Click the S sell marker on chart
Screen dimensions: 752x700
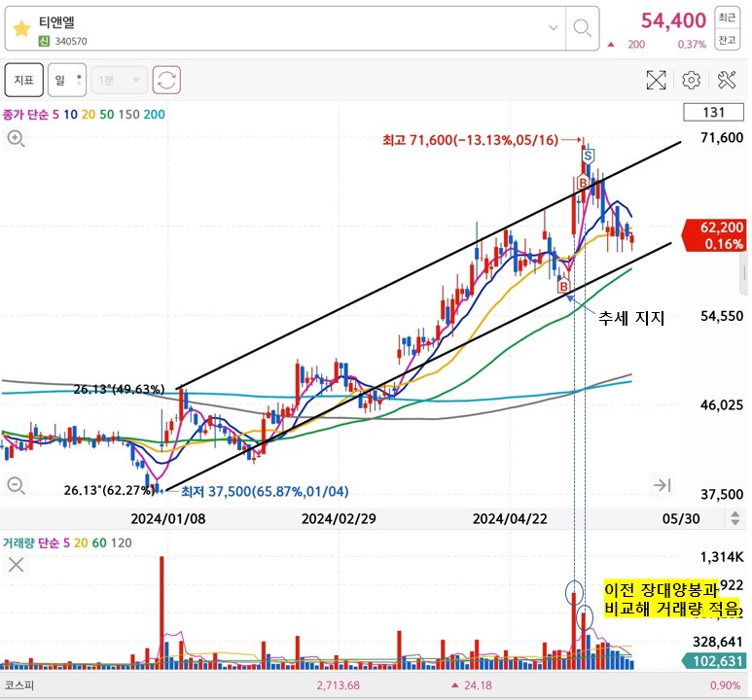[x=588, y=156]
